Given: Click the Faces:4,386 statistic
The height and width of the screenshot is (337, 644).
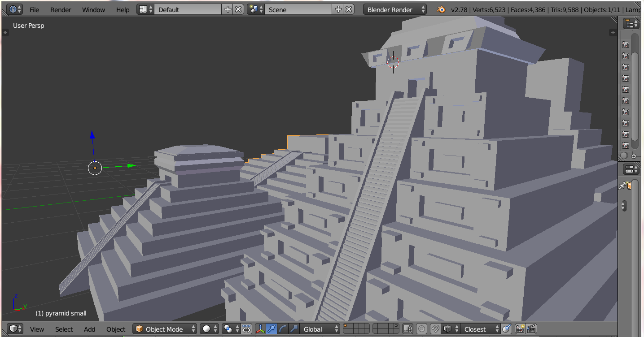Looking at the screenshot, I should click(x=528, y=9).
